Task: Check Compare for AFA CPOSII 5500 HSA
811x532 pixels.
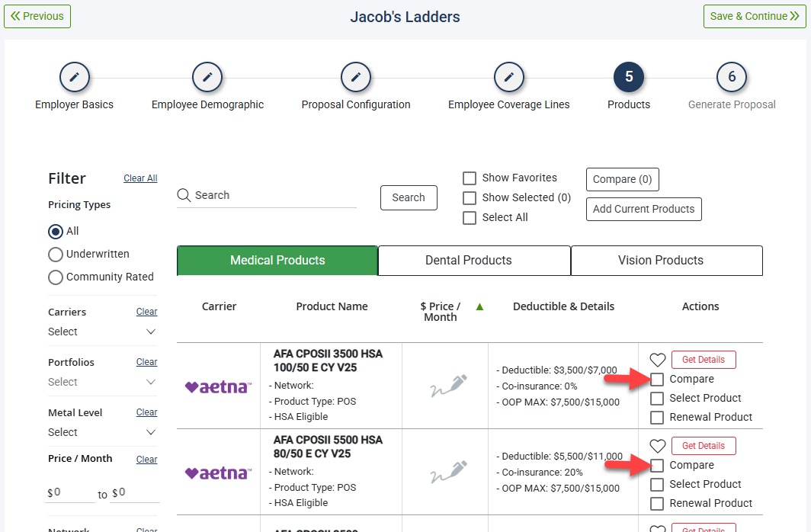Action: 657,465
